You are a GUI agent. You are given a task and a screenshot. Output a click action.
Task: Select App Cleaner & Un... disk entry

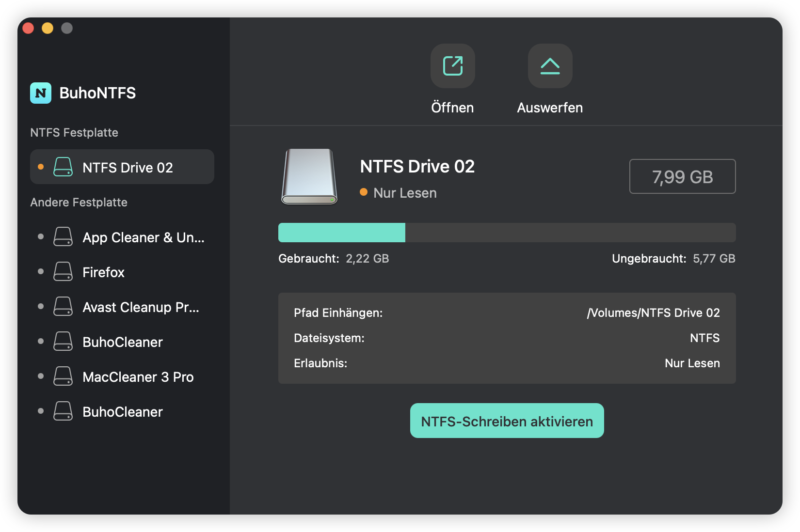pos(122,237)
